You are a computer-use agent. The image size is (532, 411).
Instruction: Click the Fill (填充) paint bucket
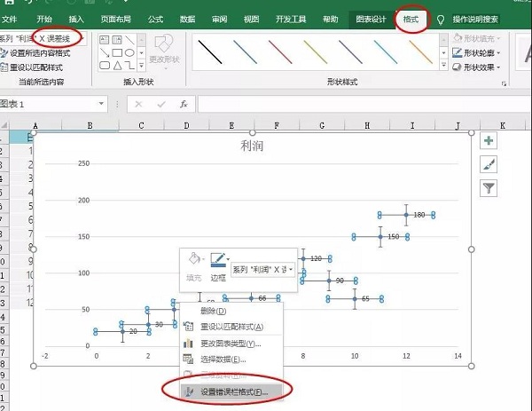194,259
